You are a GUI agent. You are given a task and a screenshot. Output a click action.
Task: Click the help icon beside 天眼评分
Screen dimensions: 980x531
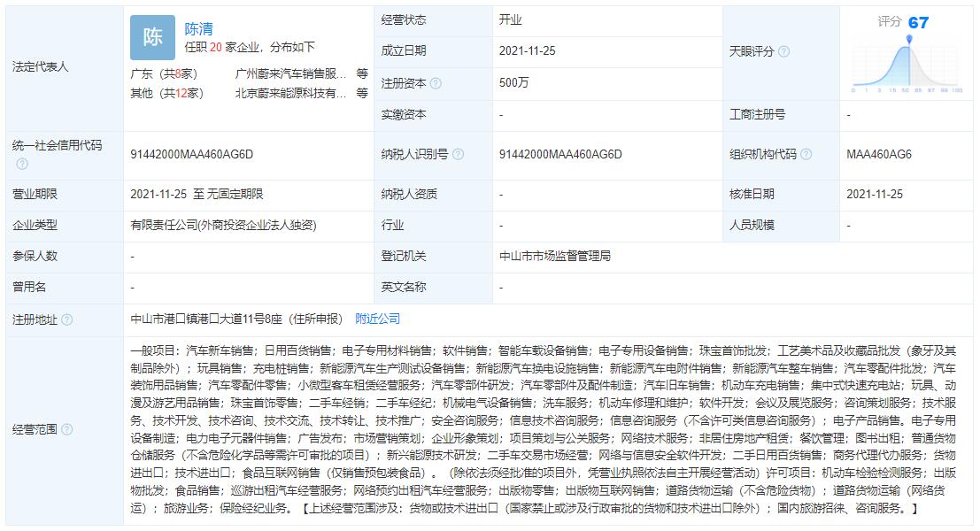click(x=783, y=52)
